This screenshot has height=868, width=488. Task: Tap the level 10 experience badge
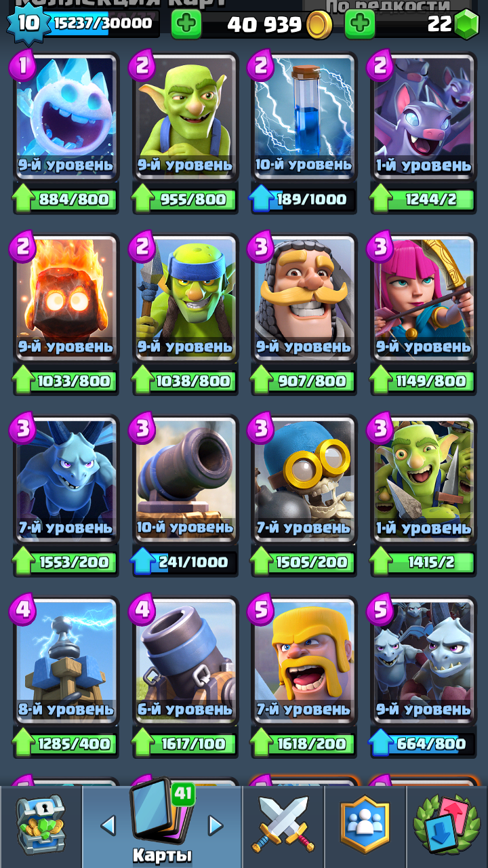[28, 23]
